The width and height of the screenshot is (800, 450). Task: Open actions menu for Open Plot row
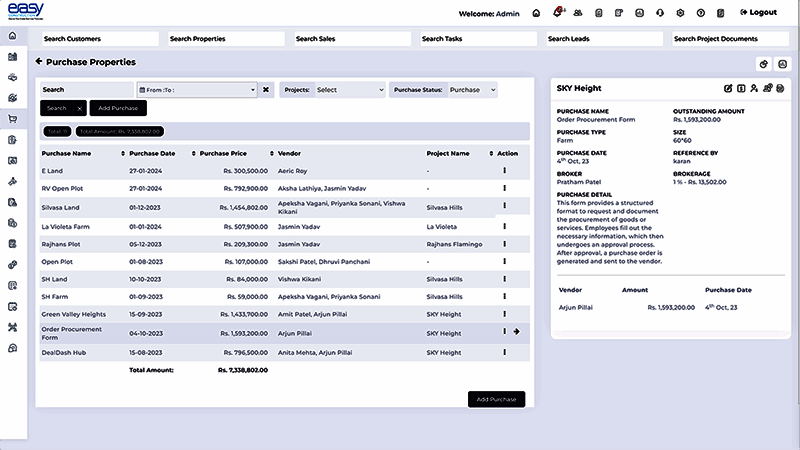point(505,261)
